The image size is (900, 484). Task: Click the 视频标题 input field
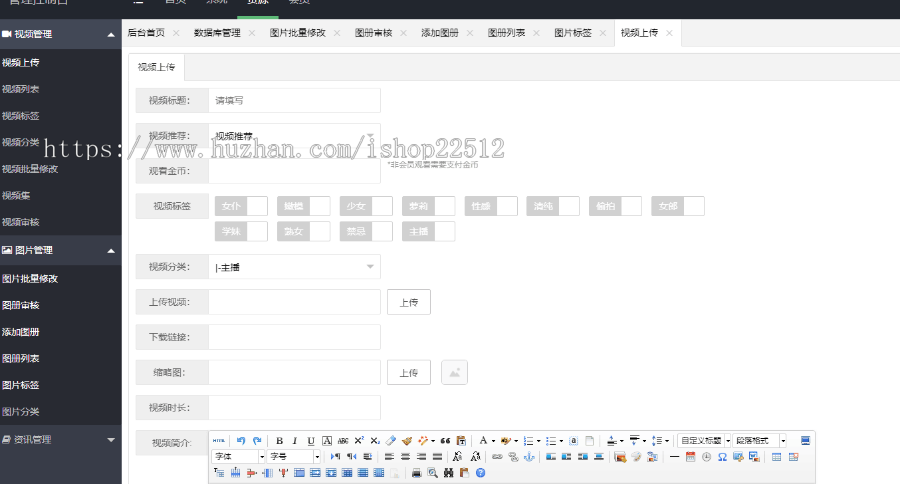294,100
